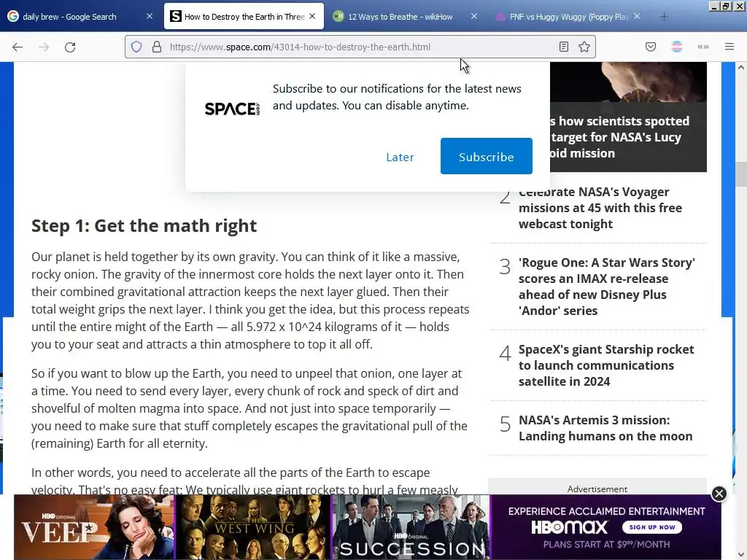Click the extension icon next to the avatar
Screen dimensions: 747x560
coord(703,47)
